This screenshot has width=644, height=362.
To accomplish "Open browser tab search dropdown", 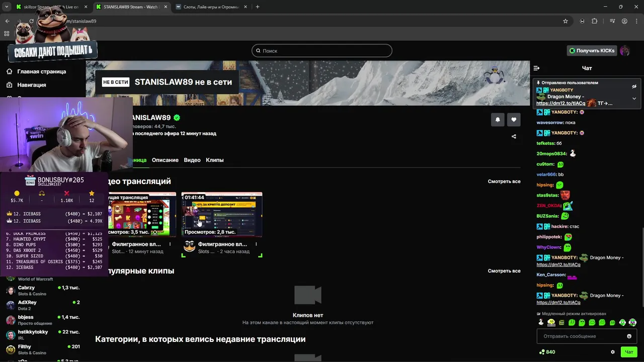I will click(7, 7).
